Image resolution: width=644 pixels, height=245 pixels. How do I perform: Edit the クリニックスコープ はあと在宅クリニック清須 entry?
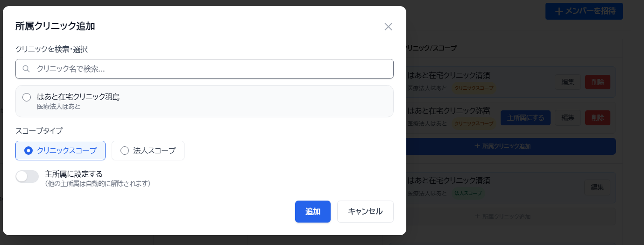pyautogui.click(x=567, y=82)
